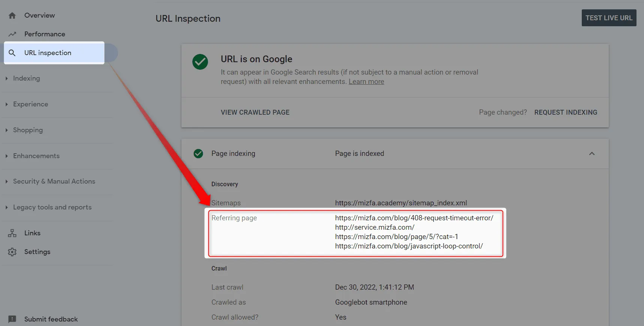The width and height of the screenshot is (644, 326).
Task: Click green checkmark beside Page indexing
Action: tap(198, 154)
